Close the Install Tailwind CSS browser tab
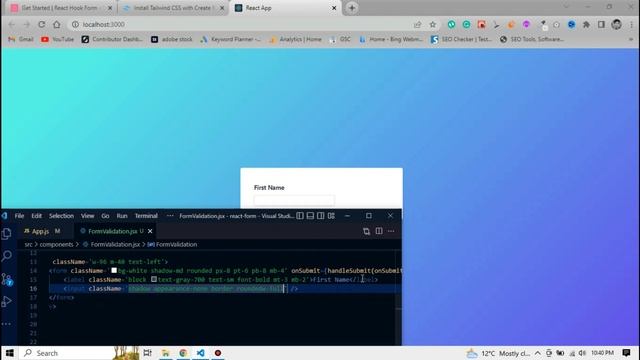Image resolution: width=640 pixels, height=360 pixels. [222, 8]
